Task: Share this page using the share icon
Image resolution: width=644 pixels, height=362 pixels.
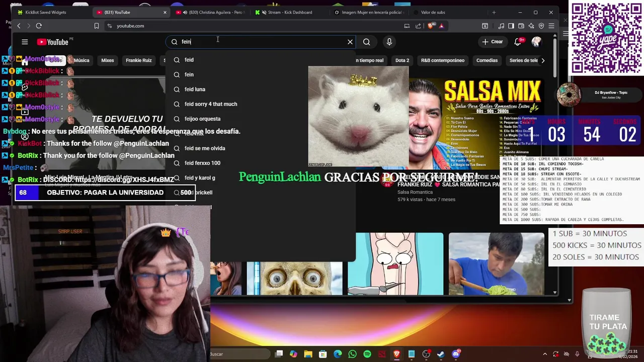Action: [x=418, y=26]
